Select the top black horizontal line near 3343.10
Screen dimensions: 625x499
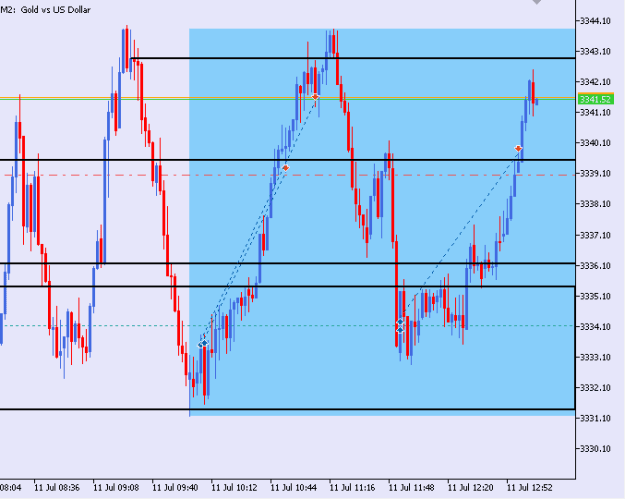(x=353, y=59)
